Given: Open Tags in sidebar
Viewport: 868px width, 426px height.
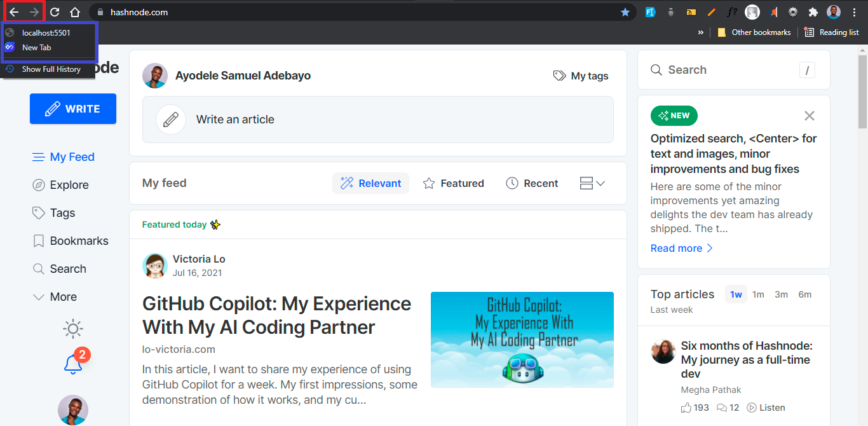Looking at the screenshot, I should click(54, 213).
